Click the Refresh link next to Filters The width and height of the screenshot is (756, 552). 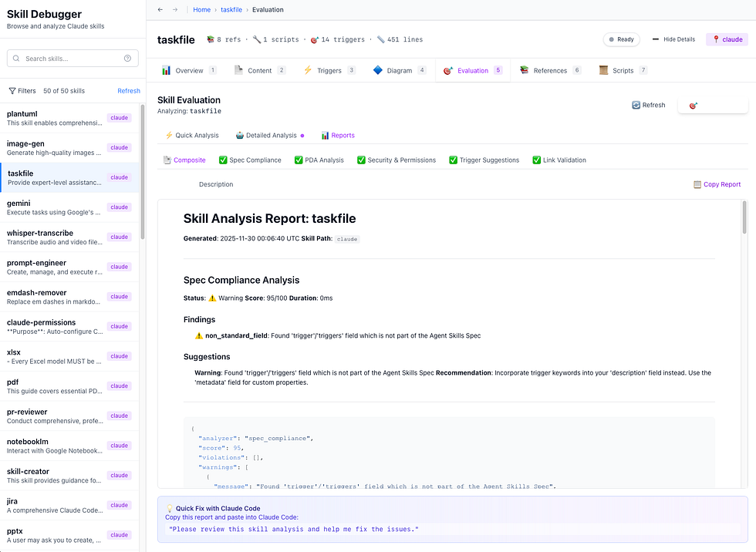(x=128, y=90)
